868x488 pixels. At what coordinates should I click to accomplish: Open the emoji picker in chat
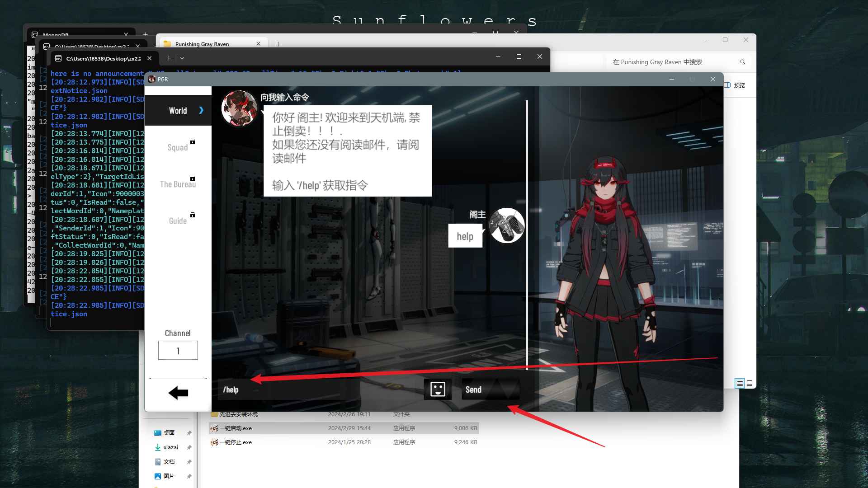pos(438,389)
